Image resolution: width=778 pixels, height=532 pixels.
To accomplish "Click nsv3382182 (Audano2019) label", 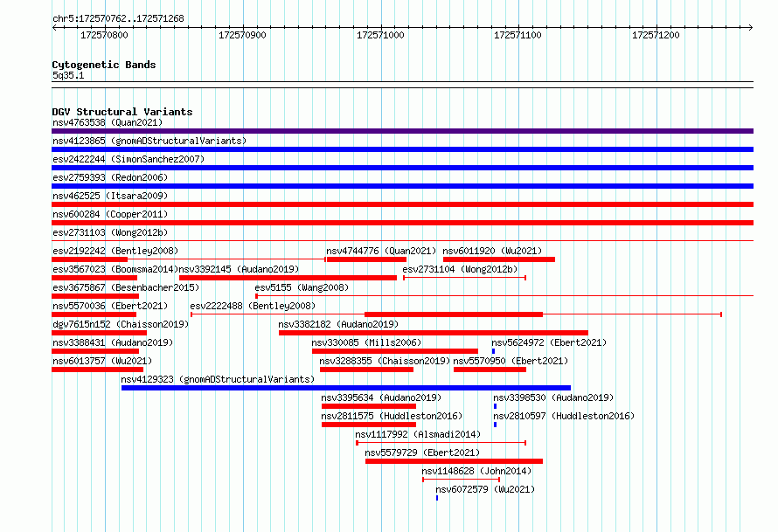I will [338, 324].
